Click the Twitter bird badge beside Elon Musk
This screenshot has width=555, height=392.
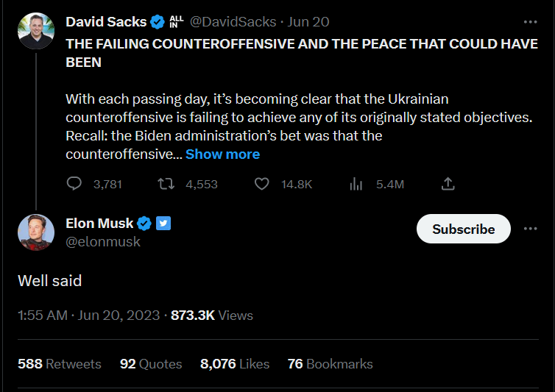coord(163,224)
